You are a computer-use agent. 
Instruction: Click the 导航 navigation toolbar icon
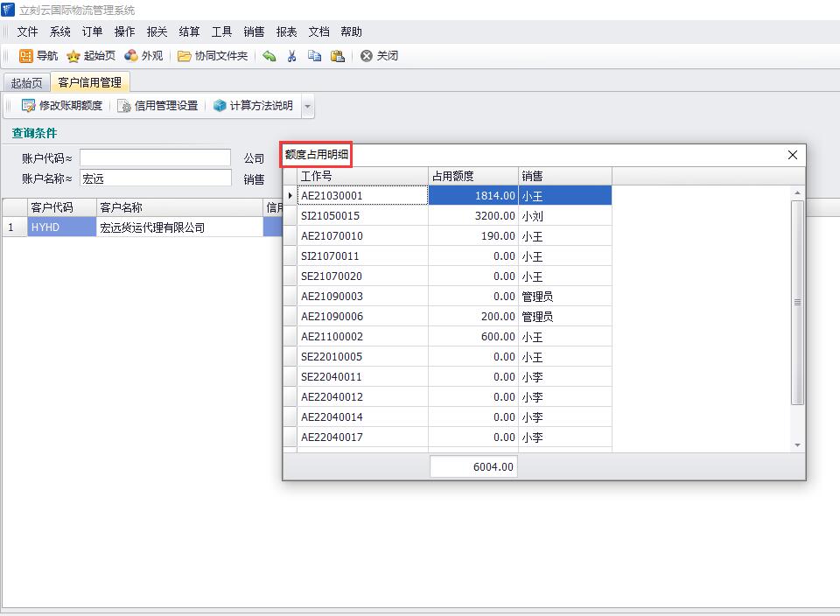coord(27,56)
